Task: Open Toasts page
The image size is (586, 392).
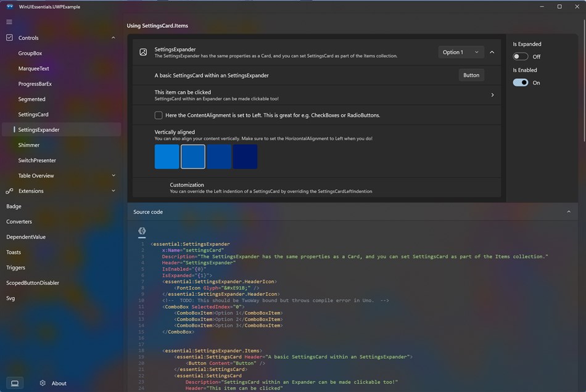Action: (x=61, y=252)
